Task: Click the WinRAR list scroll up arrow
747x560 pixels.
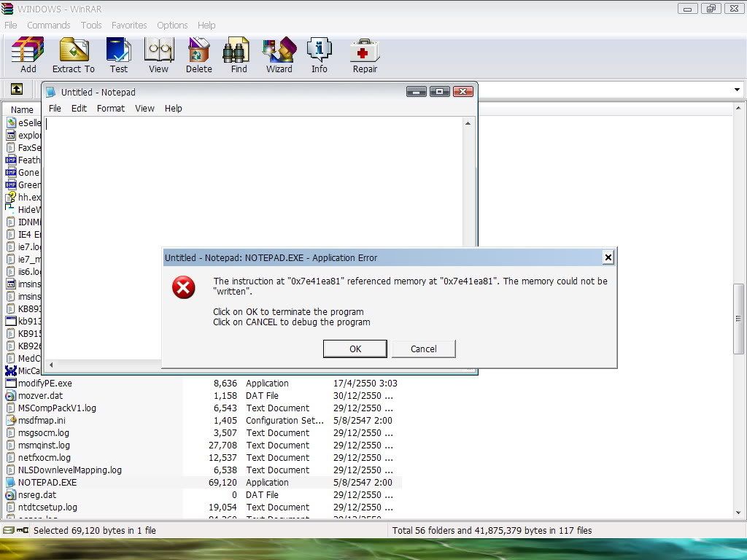Action: pos(738,108)
